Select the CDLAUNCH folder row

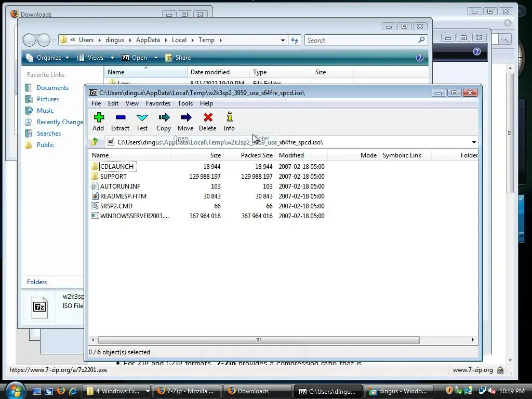pyautogui.click(x=117, y=167)
